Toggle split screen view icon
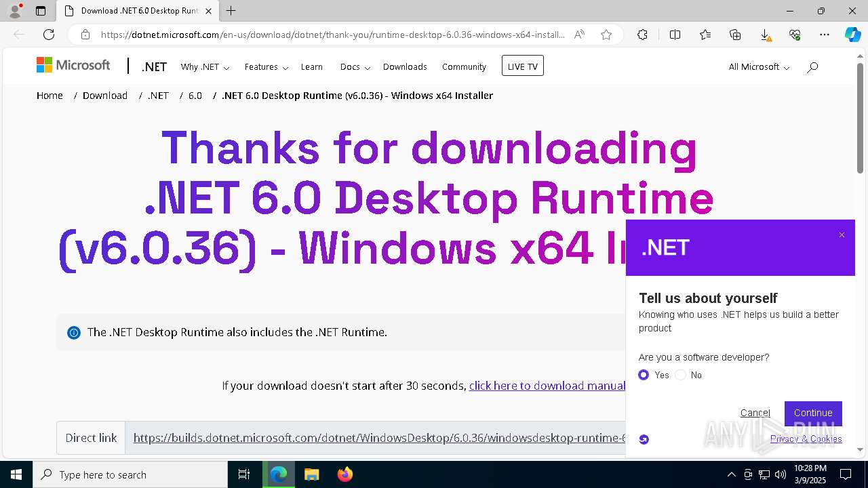The height and width of the screenshot is (488, 868). pyautogui.click(x=675, y=35)
